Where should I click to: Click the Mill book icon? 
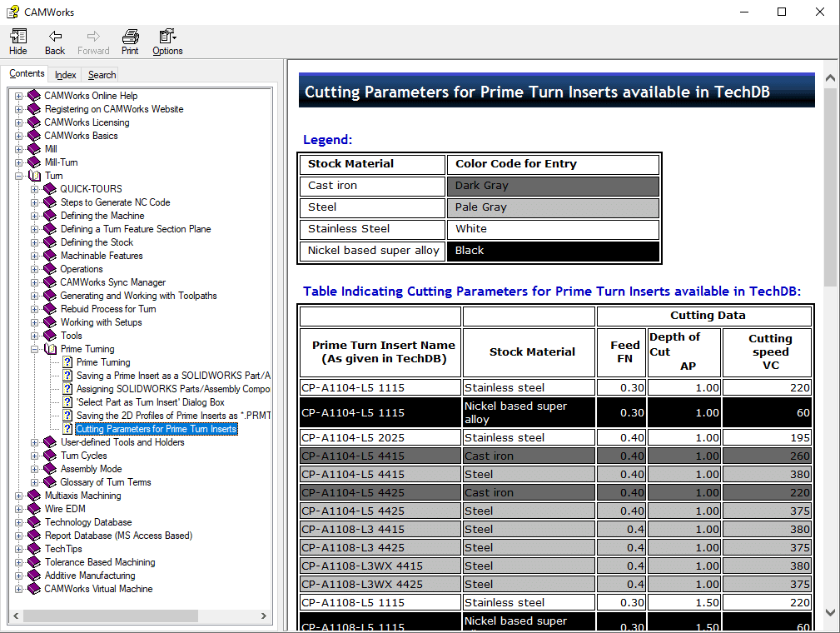point(34,149)
